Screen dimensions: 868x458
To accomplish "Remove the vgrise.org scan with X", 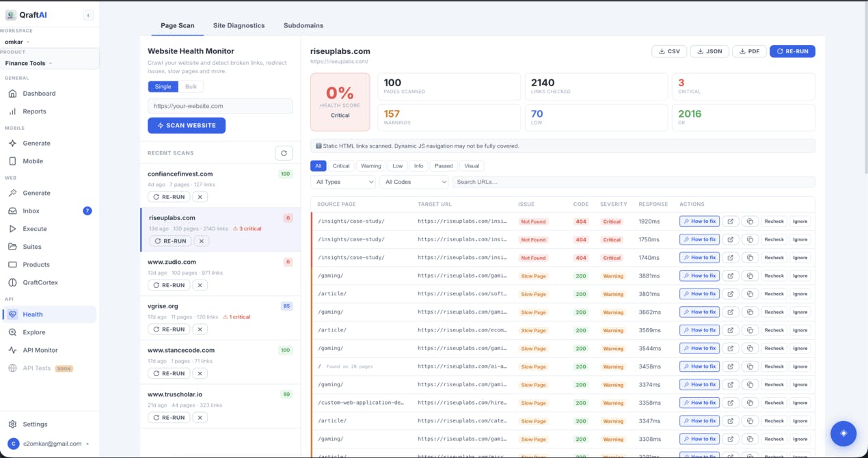I will pyautogui.click(x=200, y=329).
